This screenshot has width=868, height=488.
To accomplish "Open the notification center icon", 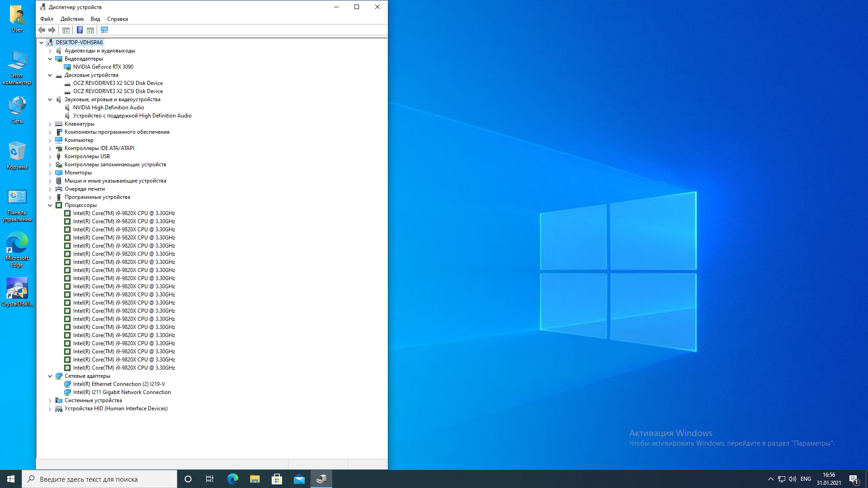I will [x=854, y=479].
